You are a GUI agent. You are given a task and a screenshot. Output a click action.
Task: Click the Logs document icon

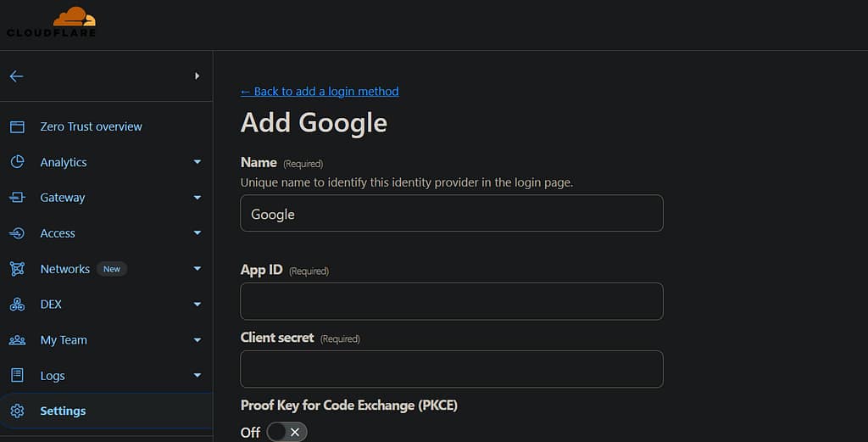(x=17, y=376)
